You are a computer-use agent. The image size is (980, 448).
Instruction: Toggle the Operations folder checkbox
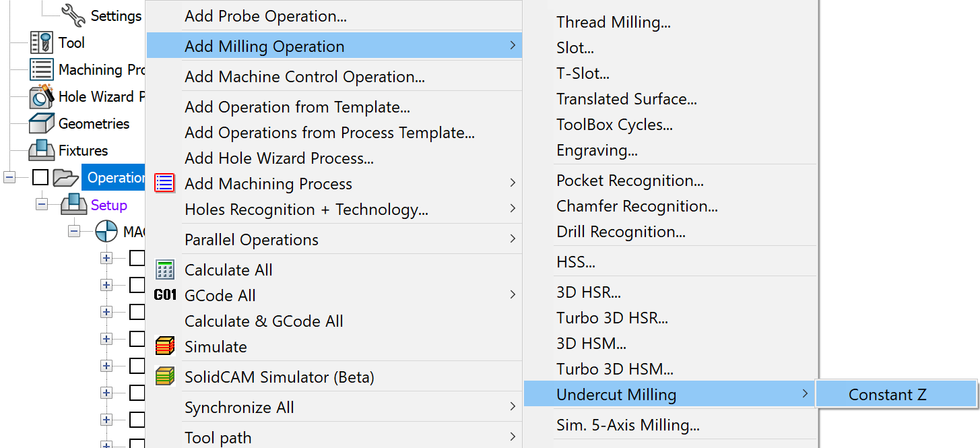click(x=40, y=177)
